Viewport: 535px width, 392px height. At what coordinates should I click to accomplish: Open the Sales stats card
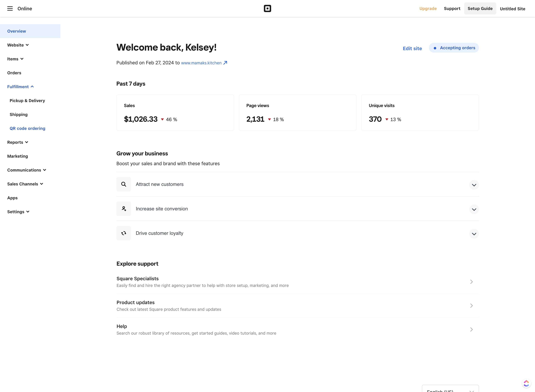175,113
